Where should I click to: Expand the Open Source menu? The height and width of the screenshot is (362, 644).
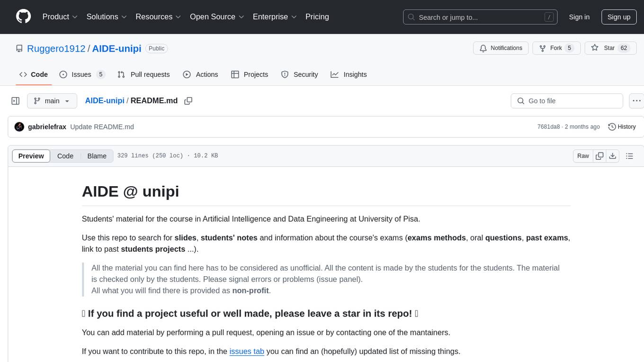tap(217, 17)
